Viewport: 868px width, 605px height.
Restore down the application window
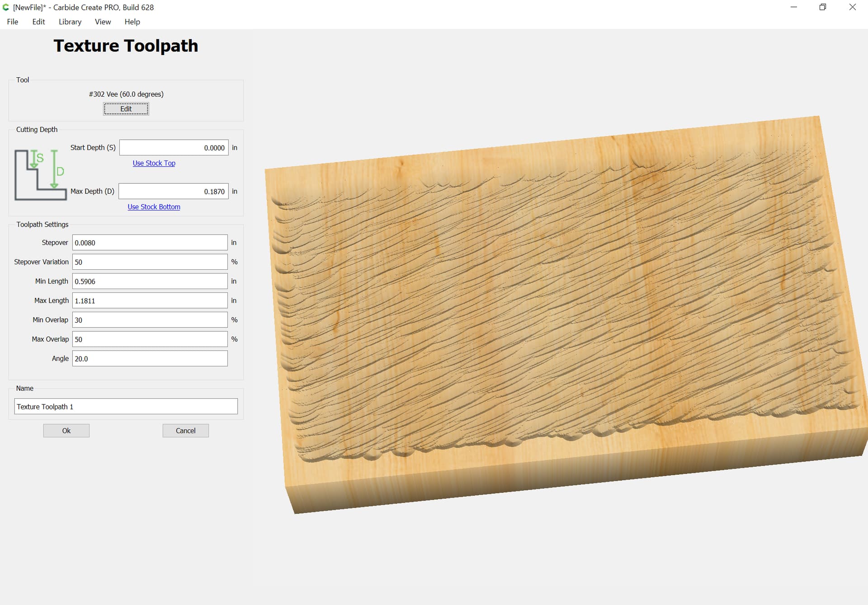(823, 7)
